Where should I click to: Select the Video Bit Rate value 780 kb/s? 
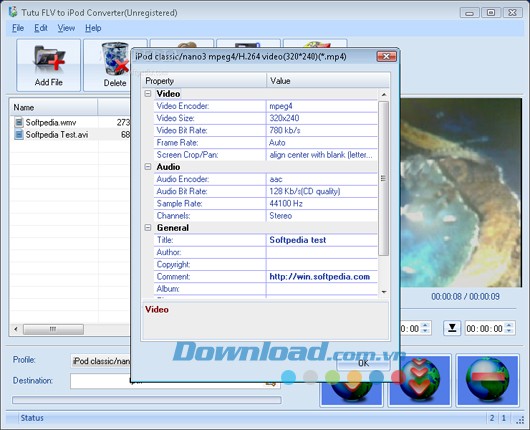click(x=321, y=130)
